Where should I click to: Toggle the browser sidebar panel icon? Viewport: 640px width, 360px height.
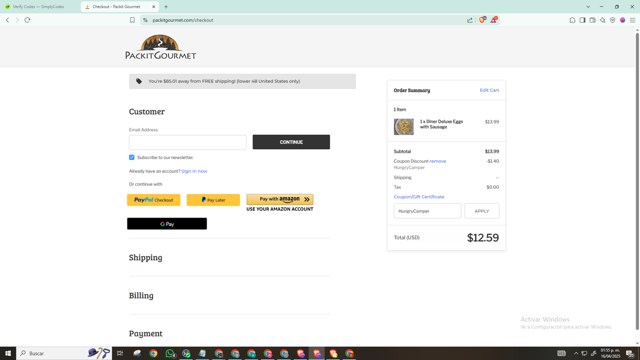582,20
